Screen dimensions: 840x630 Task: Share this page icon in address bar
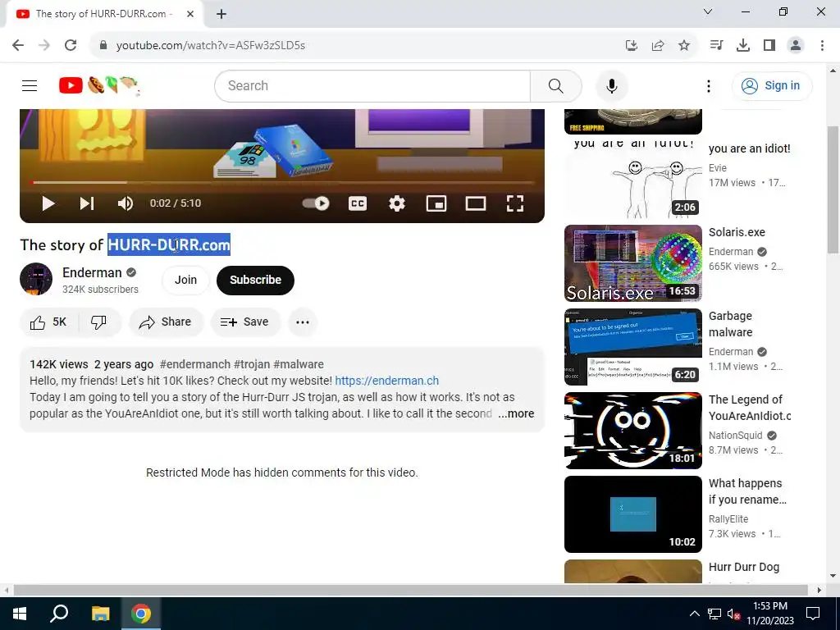click(x=658, y=46)
